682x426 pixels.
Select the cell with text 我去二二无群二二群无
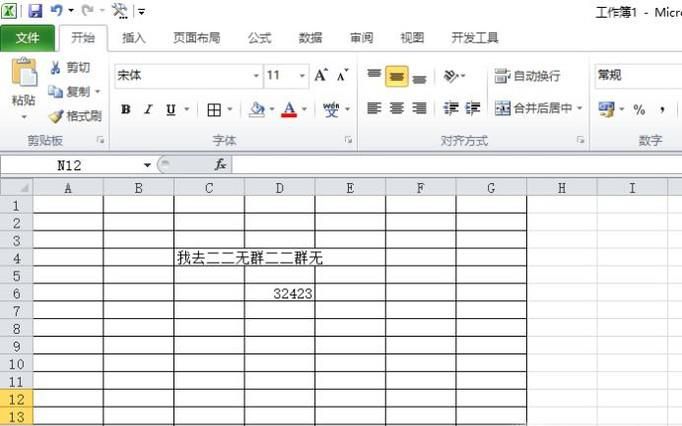click(x=209, y=258)
